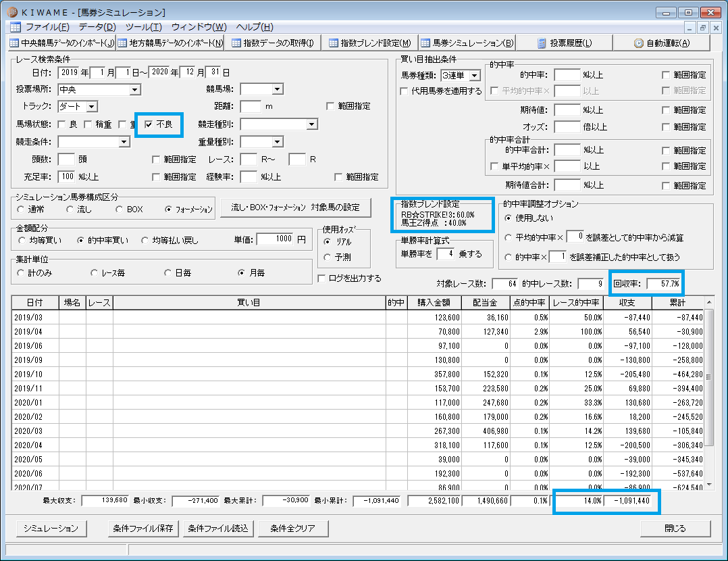This screenshot has height=561, width=728.
Task: Expand the 競走種別 dropdown
Action: pyautogui.click(x=312, y=124)
